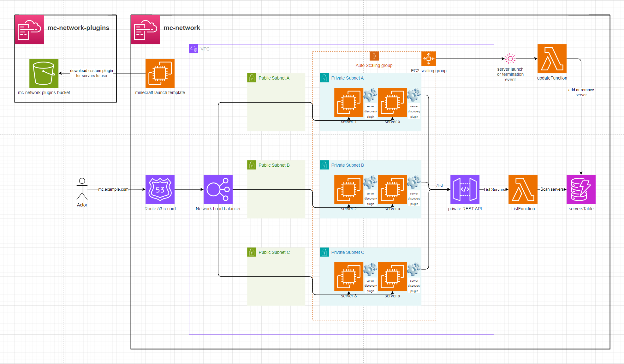
Task: Click the Network Load balancer icon
Action: [x=218, y=189]
